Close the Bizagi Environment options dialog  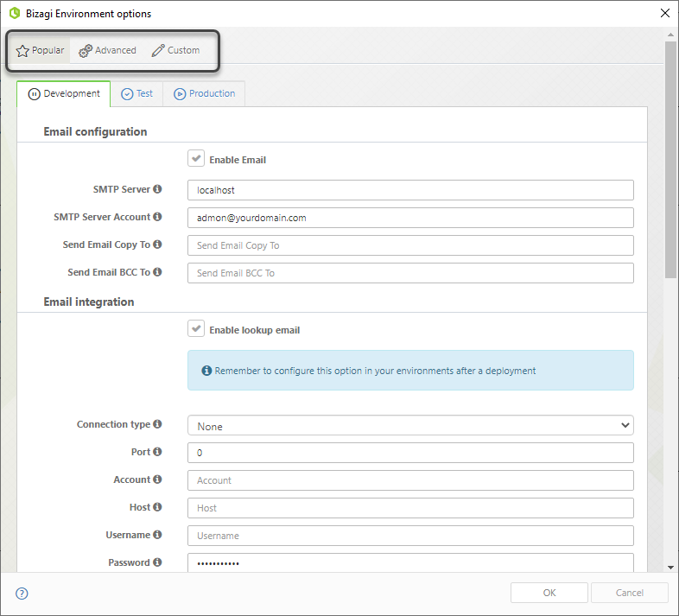pos(665,13)
